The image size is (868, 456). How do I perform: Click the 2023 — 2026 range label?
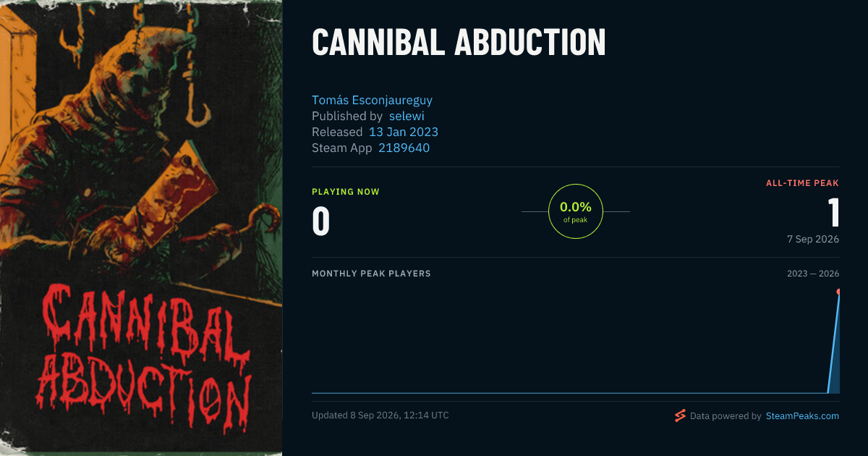[813, 274]
